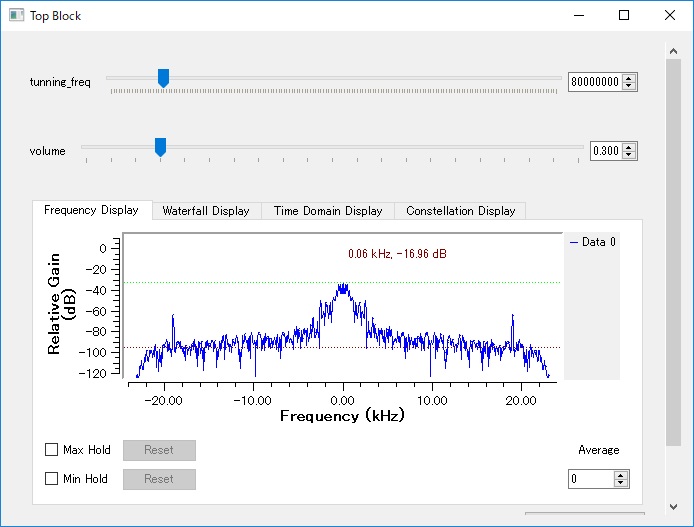Click the center spectrum peak at 0.00 kHz
This screenshot has width=694, height=527.
343,288
